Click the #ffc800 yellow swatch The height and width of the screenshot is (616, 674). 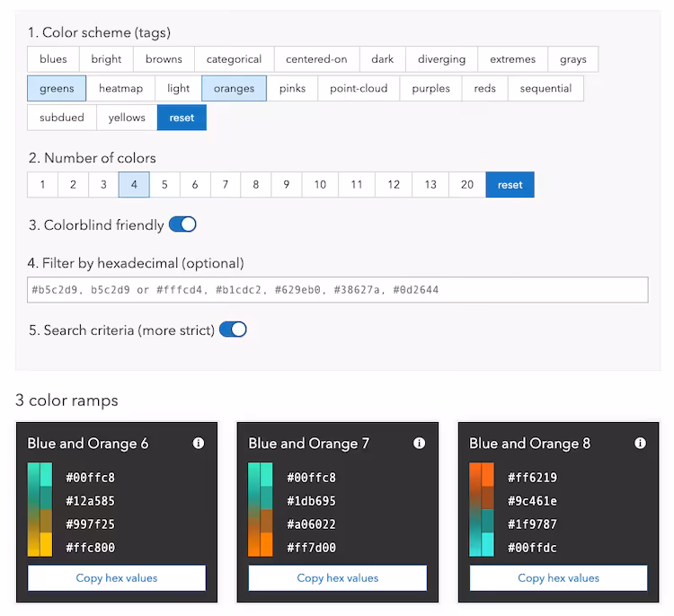coord(46,545)
